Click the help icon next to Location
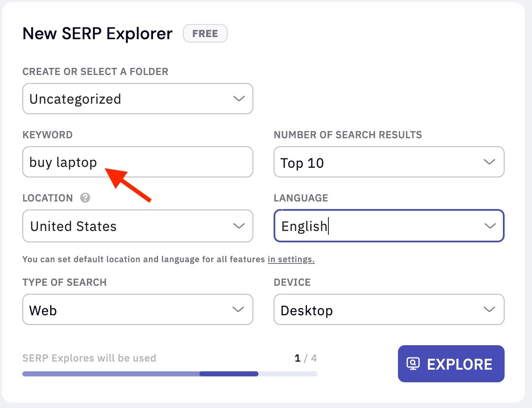The height and width of the screenshot is (408, 532). click(85, 198)
